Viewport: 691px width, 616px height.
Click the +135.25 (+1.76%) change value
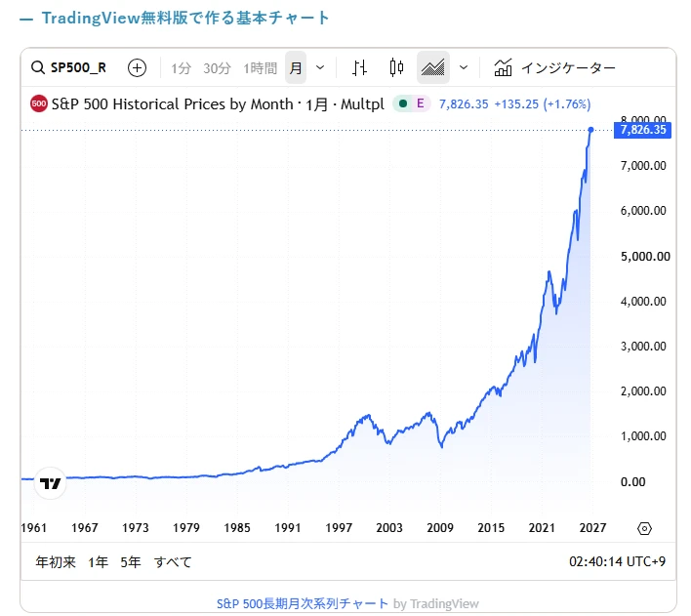543,104
